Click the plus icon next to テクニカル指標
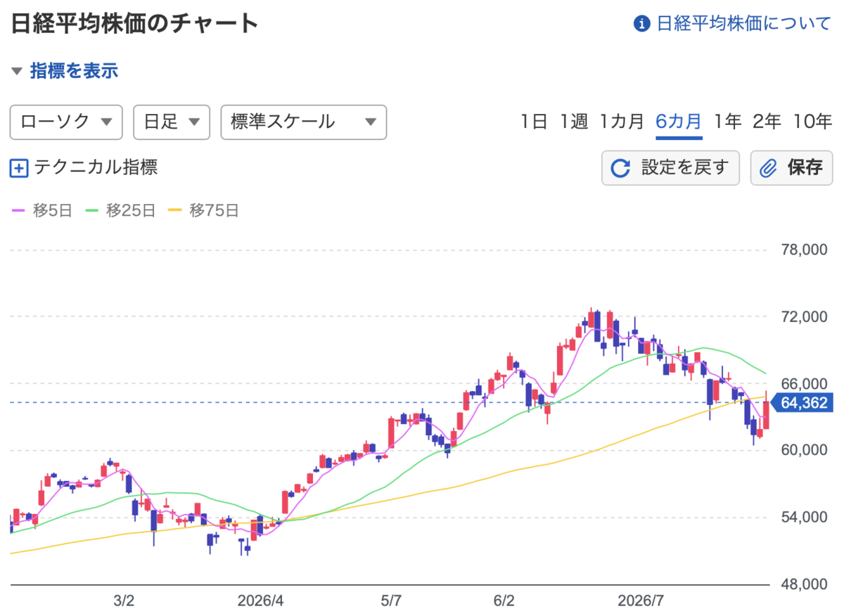The image size is (844, 616). pyautogui.click(x=19, y=168)
